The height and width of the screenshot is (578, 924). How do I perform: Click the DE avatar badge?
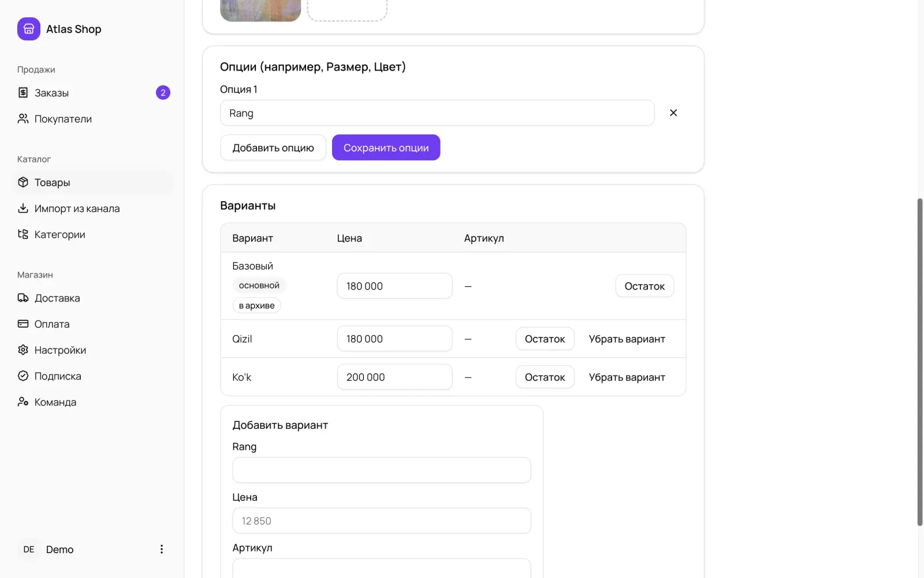point(29,549)
